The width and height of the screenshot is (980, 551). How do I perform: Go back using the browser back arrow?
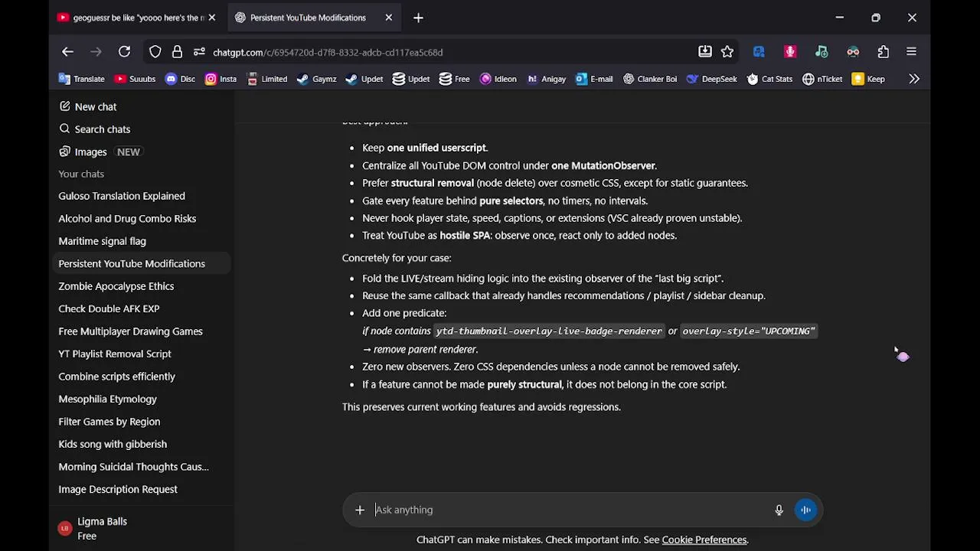(x=67, y=52)
